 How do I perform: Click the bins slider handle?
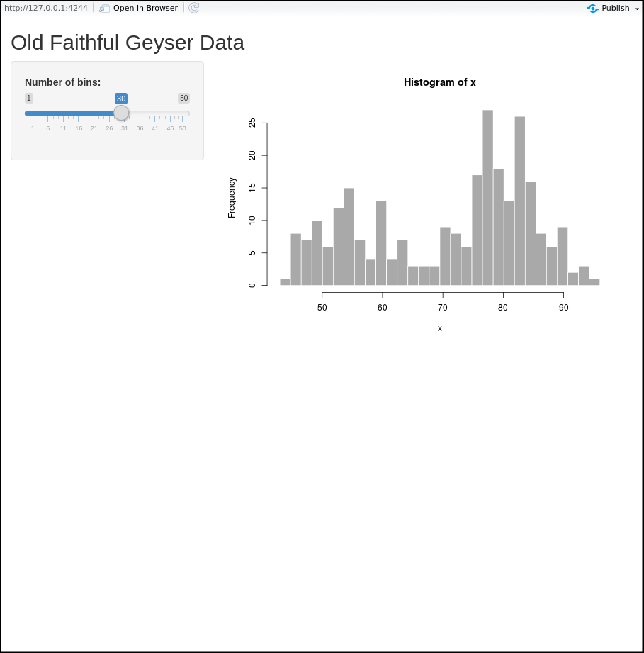pyautogui.click(x=121, y=113)
